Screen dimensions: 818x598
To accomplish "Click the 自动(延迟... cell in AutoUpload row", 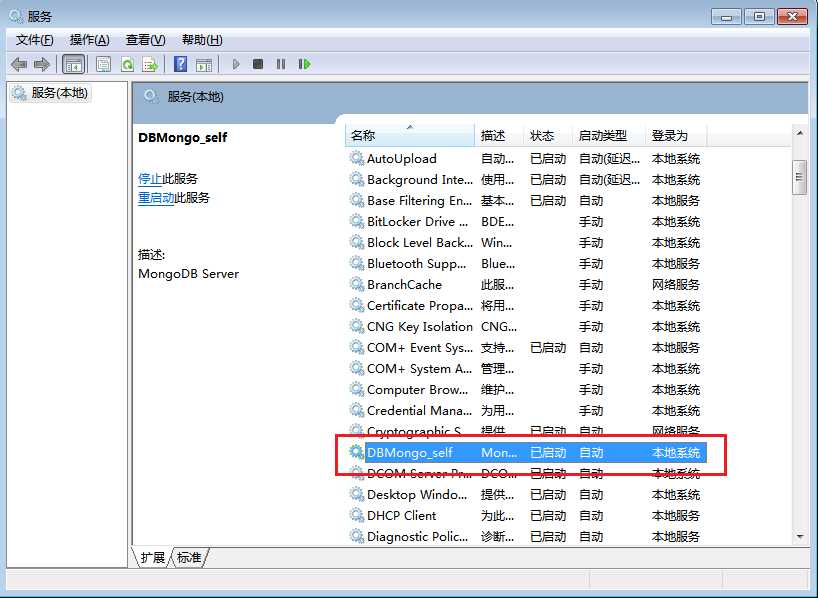I will (609, 158).
